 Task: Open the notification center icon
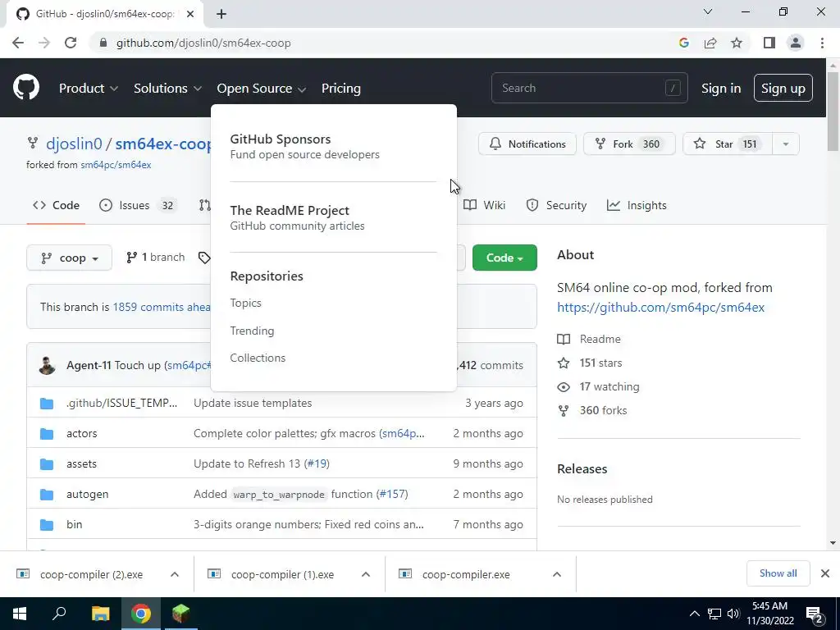(x=815, y=614)
